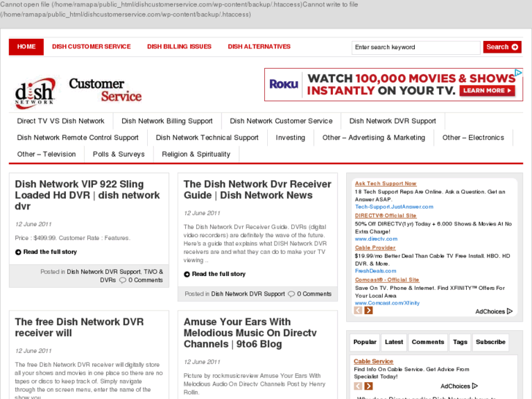Switch to the Popular tab
This screenshot has height=399, width=532.
[x=364, y=343]
